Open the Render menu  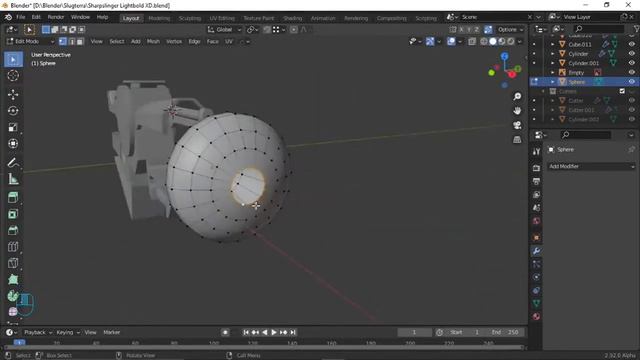coord(56,17)
